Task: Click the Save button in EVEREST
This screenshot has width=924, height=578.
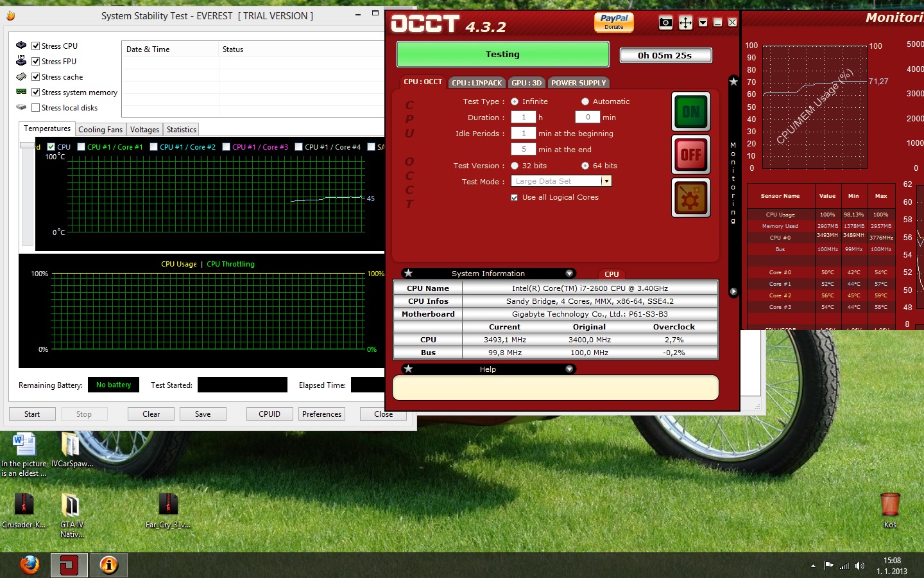Action: click(x=203, y=414)
